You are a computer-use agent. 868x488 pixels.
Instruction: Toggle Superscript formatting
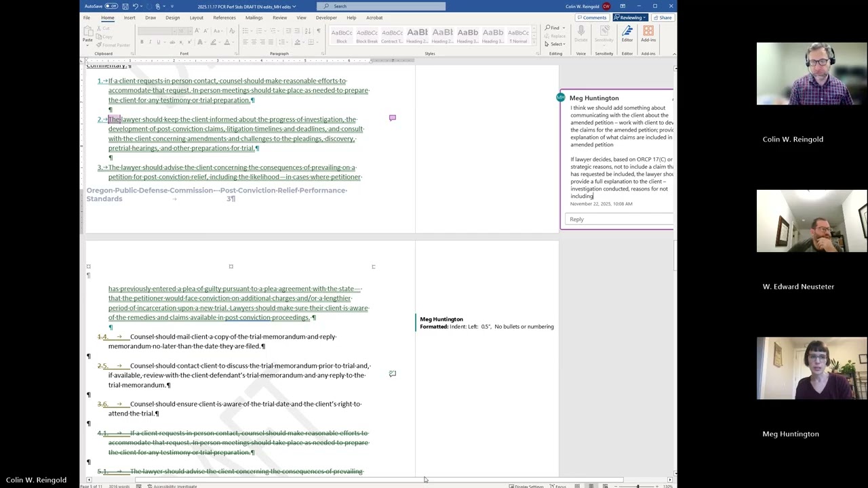189,42
